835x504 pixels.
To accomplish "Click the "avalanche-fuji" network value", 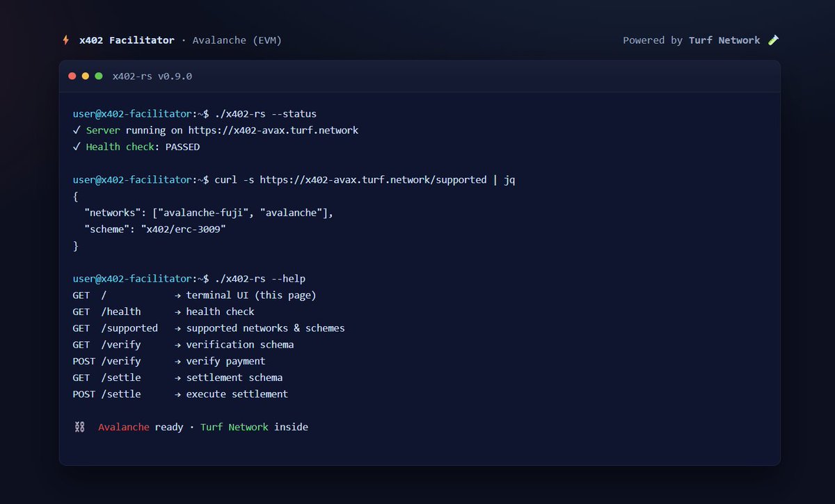I will click(x=203, y=213).
